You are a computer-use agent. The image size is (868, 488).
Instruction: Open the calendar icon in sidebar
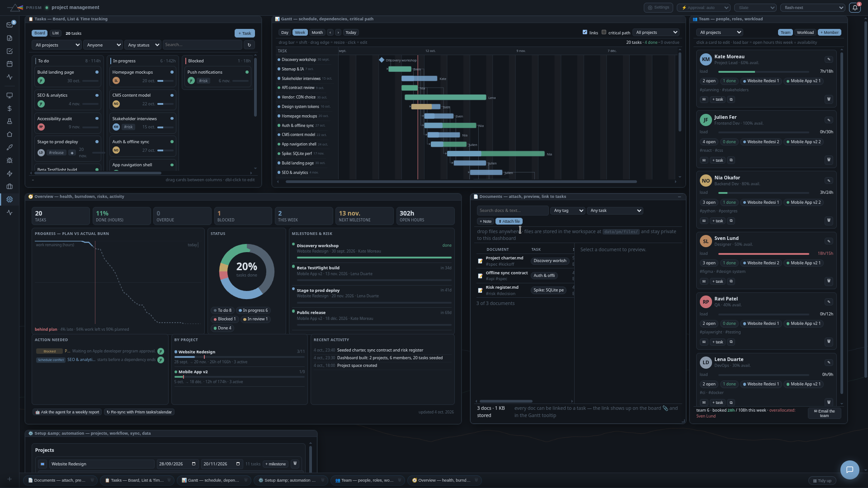[9, 64]
